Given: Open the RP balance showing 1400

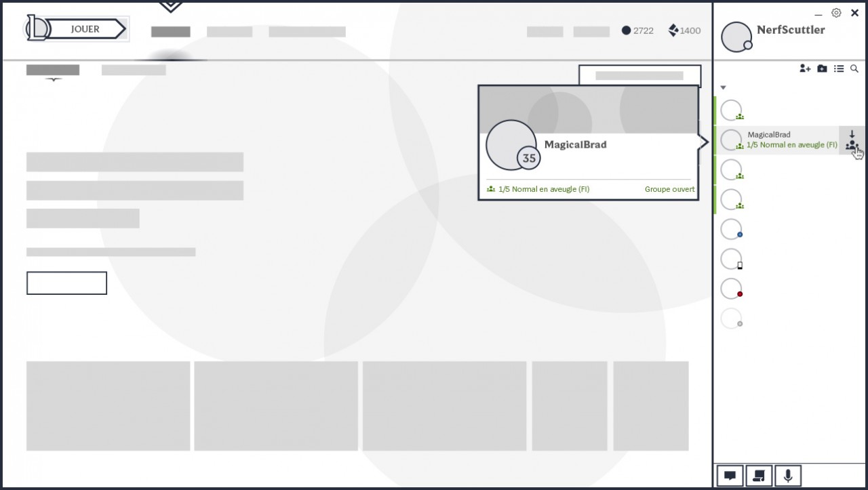Looking at the screenshot, I should 684,30.
